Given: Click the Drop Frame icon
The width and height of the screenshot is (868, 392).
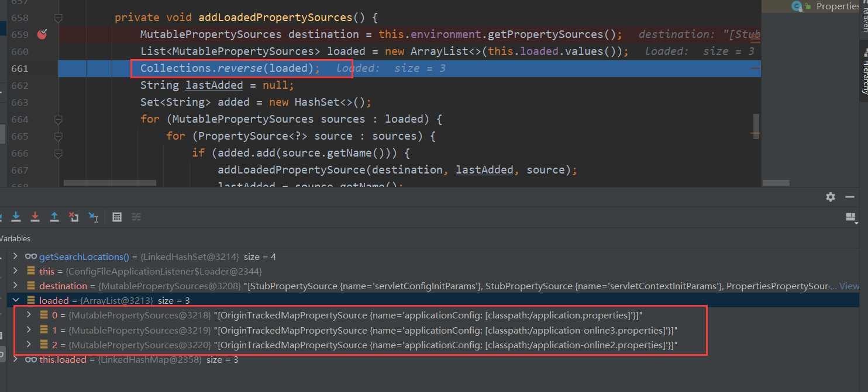Looking at the screenshot, I should point(74,217).
